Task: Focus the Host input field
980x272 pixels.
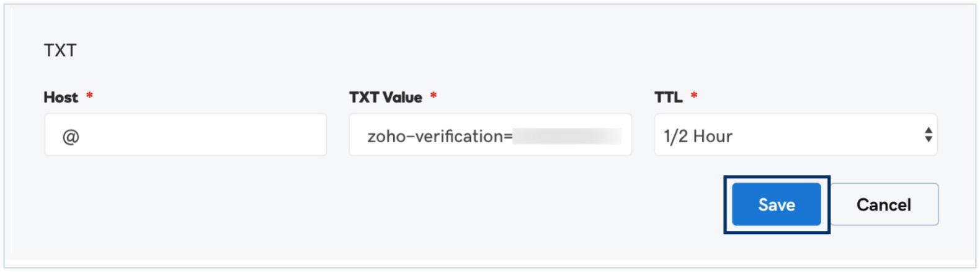Action: coord(185,135)
